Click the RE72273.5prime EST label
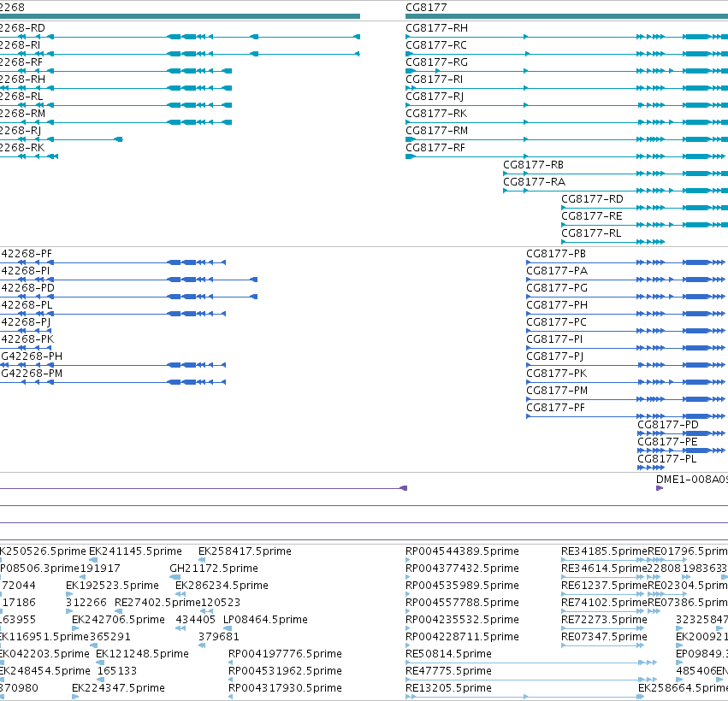This screenshot has height=701, width=728. 604,621
